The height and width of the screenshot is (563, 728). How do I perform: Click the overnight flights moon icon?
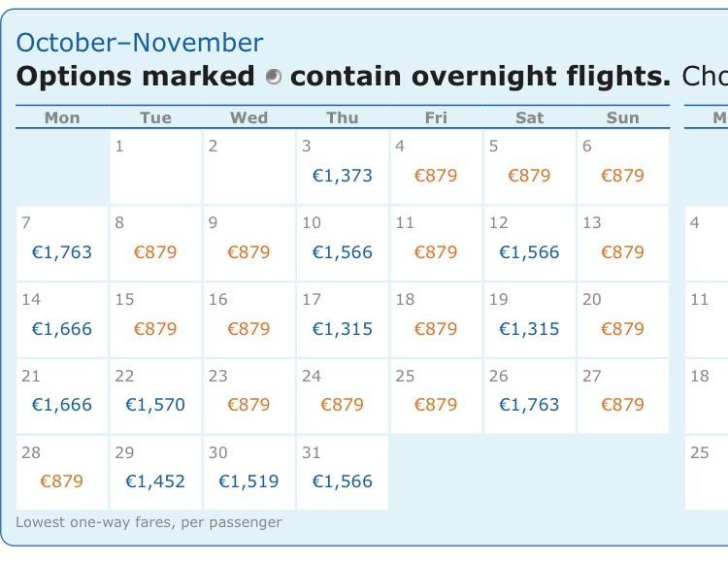tap(274, 77)
